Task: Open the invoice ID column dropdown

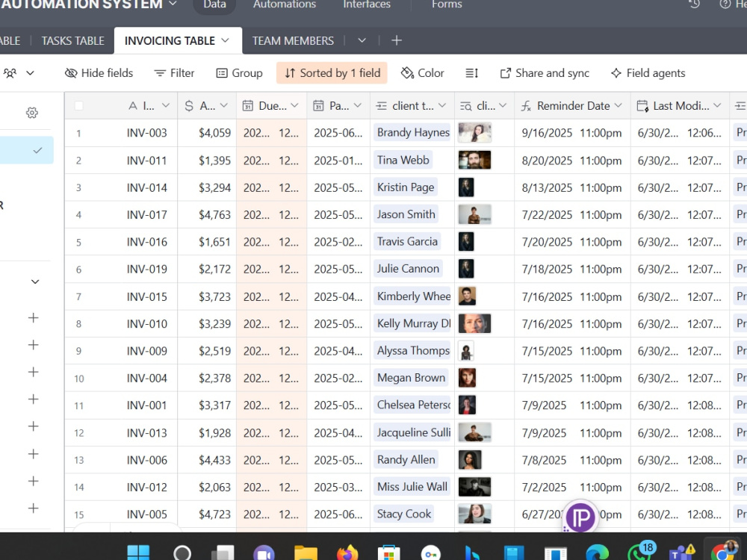Action: 166,106
